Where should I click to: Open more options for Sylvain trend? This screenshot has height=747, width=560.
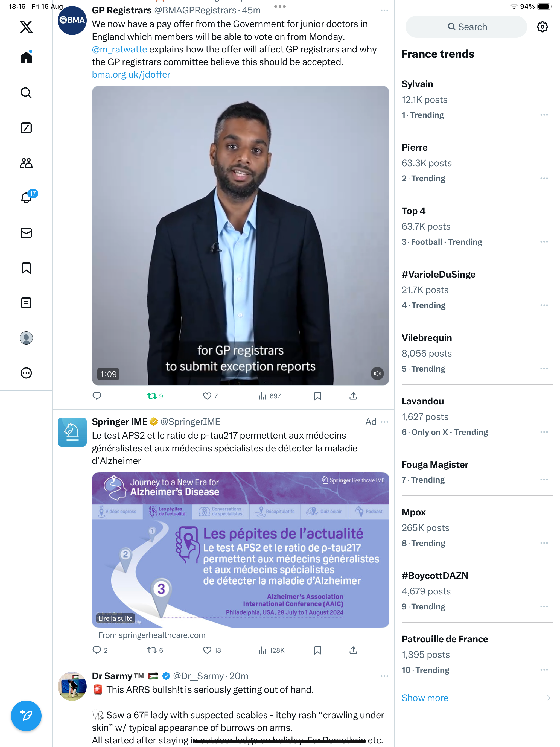coord(544,115)
